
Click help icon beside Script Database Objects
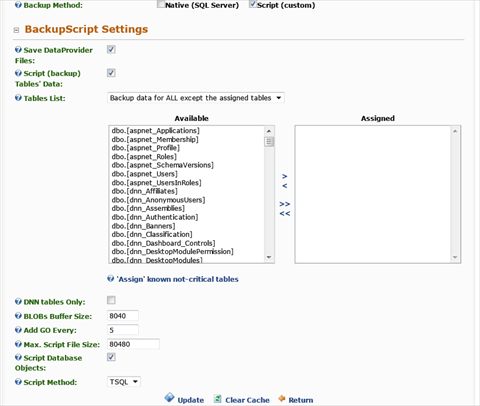pyautogui.click(x=18, y=358)
